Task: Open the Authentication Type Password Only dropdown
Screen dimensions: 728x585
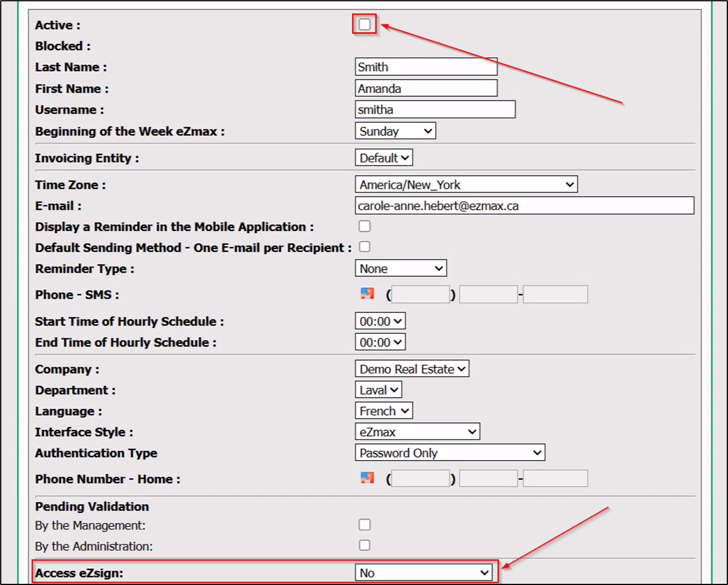Action: pos(450,452)
